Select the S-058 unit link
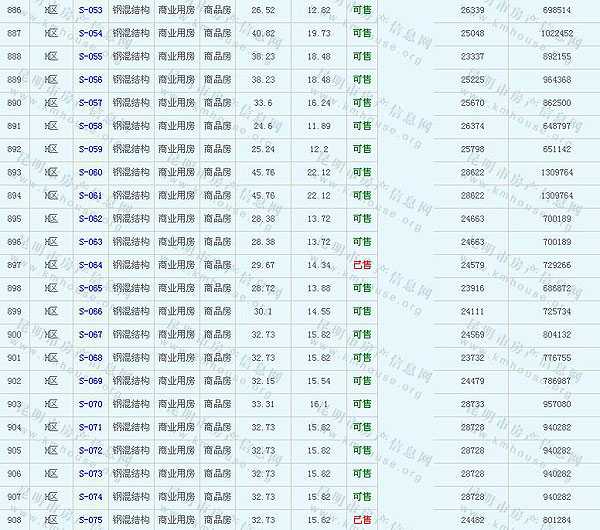The width and height of the screenshot is (600, 530). coord(90,126)
